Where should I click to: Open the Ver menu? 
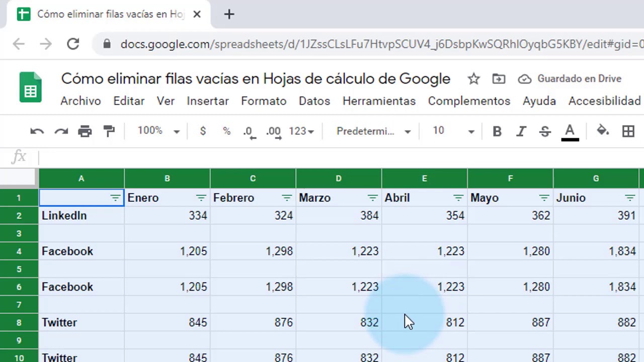166,101
